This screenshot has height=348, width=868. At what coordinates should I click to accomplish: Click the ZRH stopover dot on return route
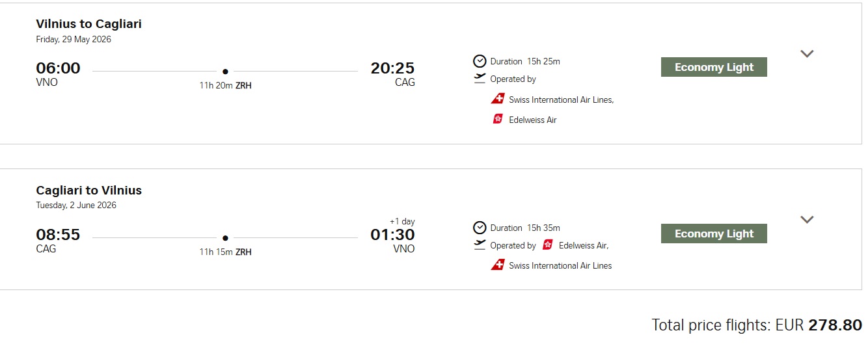click(x=225, y=238)
